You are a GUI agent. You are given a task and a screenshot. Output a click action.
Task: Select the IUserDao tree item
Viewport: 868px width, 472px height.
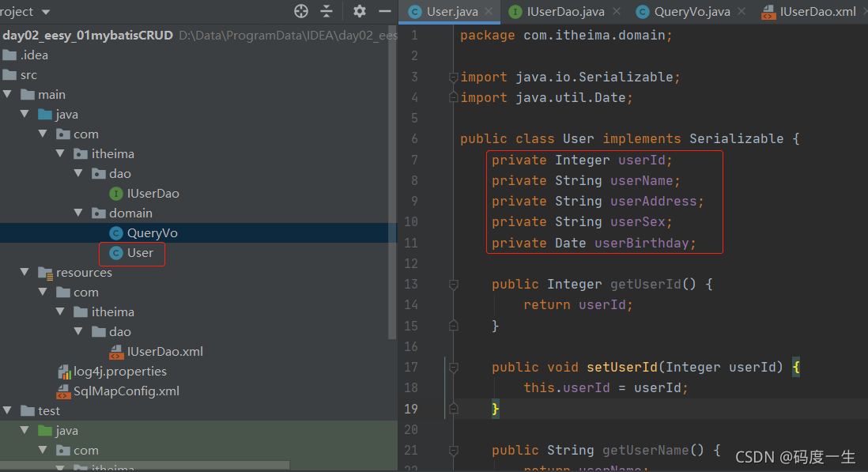tap(153, 194)
